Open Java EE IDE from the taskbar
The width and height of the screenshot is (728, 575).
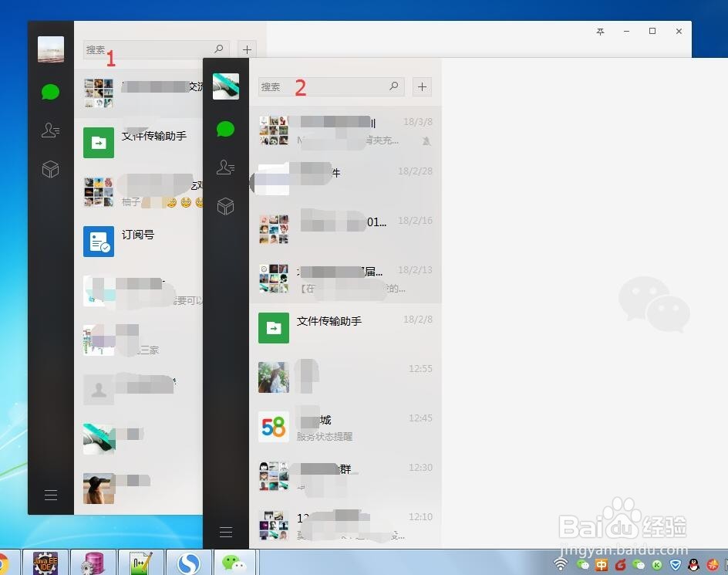click(x=46, y=563)
